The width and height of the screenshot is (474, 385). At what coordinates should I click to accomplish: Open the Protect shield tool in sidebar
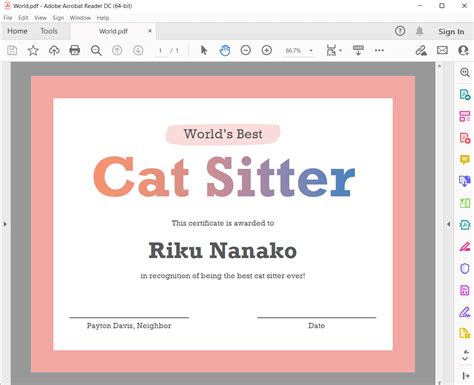coord(465,268)
